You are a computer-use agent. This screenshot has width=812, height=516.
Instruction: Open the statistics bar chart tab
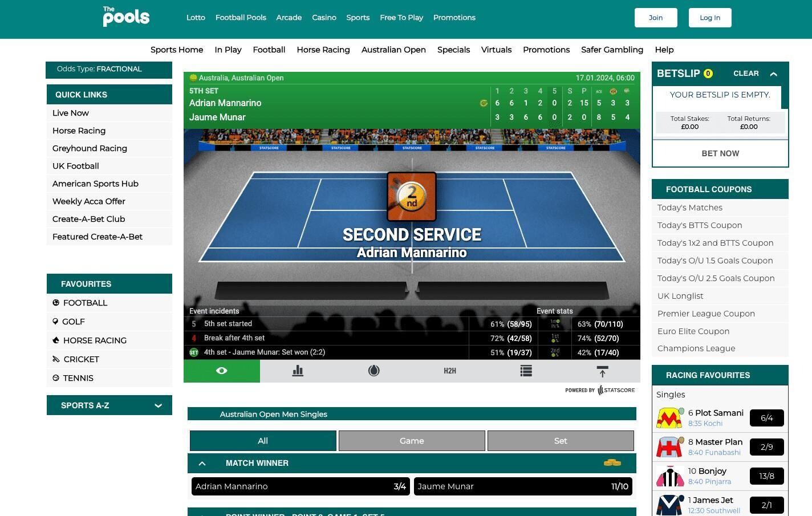point(298,371)
